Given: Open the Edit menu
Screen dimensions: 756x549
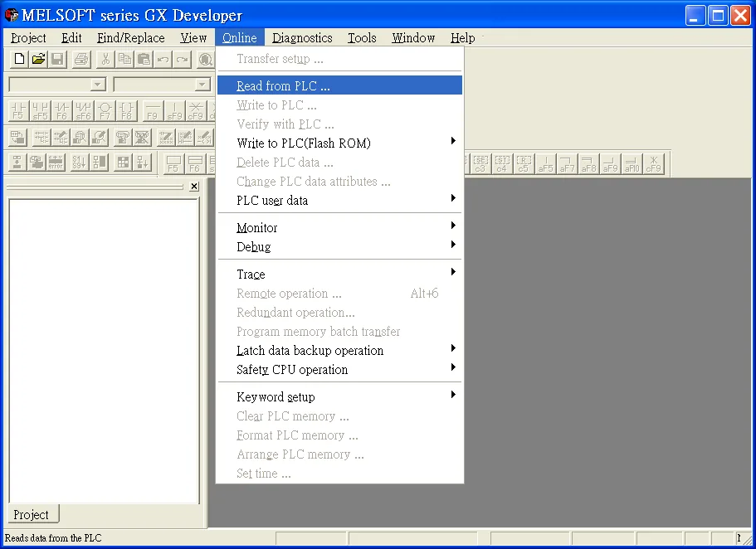Looking at the screenshot, I should [x=71, y=37].
